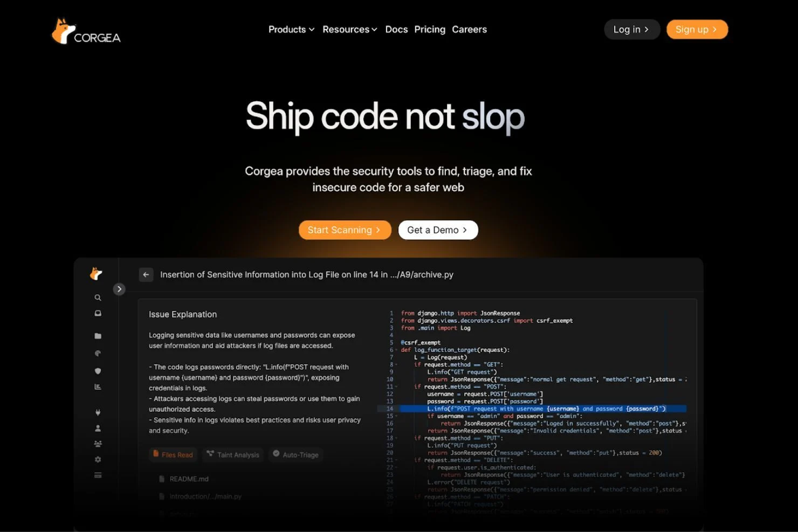The width and height of the screenshot is (798, 532).
Task: Switch to the Auto-Triage tab
Action: (x=295, y=454)
